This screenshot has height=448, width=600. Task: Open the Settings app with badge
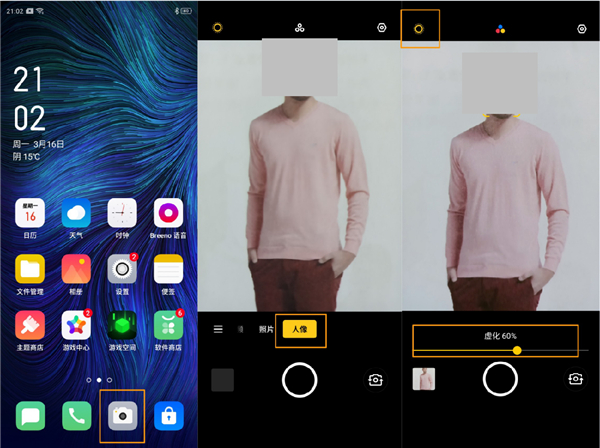pos(122,269)
